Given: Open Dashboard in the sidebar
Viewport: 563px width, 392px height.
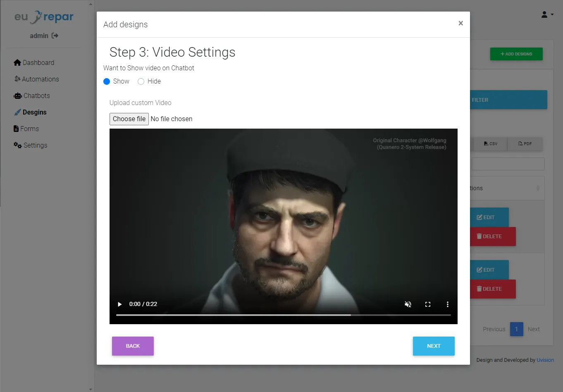Looking at the screenshot, I should 34,62.
